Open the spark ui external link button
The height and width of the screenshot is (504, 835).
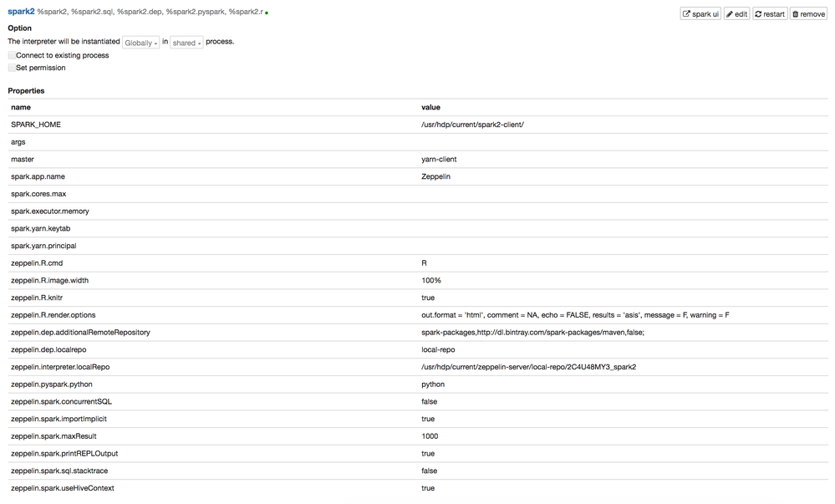[x=700, y=13]
